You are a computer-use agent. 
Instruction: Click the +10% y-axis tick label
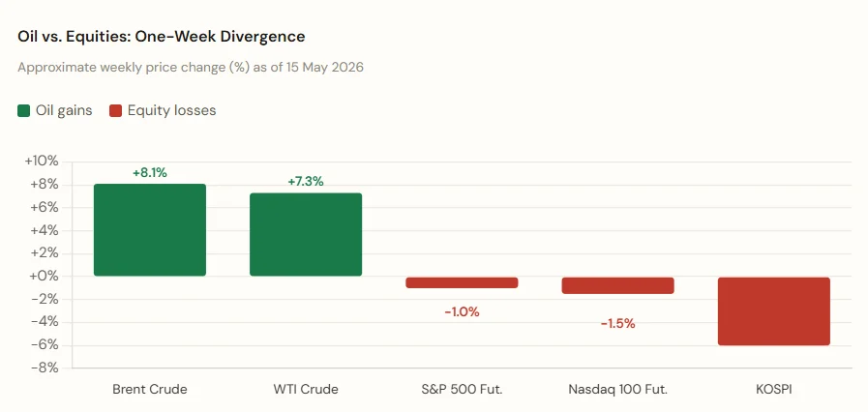(x=42, y=162)
